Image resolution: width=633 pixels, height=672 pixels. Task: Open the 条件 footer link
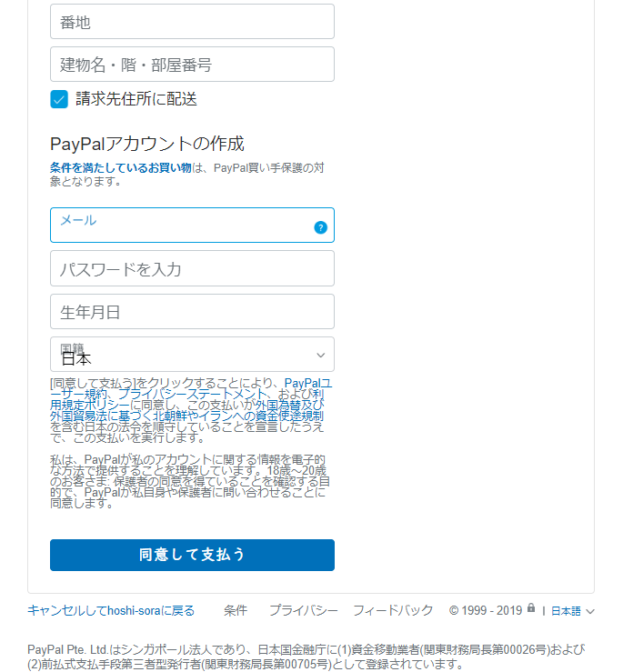pos(236,610)
